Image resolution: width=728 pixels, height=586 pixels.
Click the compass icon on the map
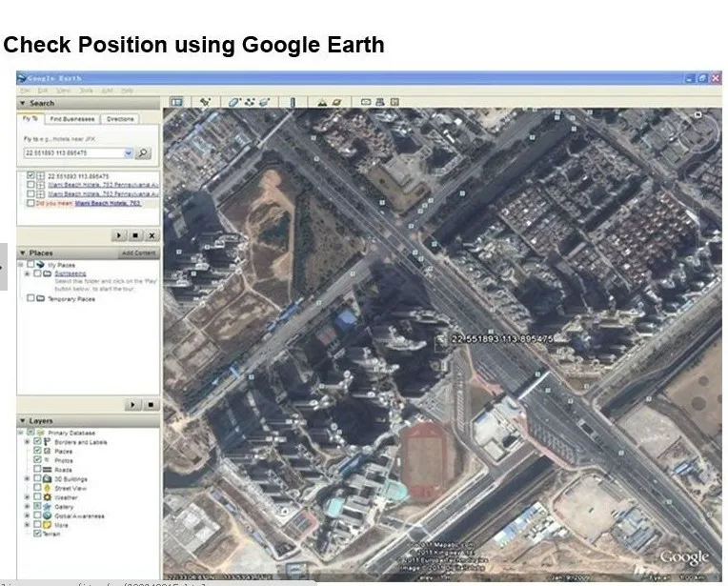698,114
